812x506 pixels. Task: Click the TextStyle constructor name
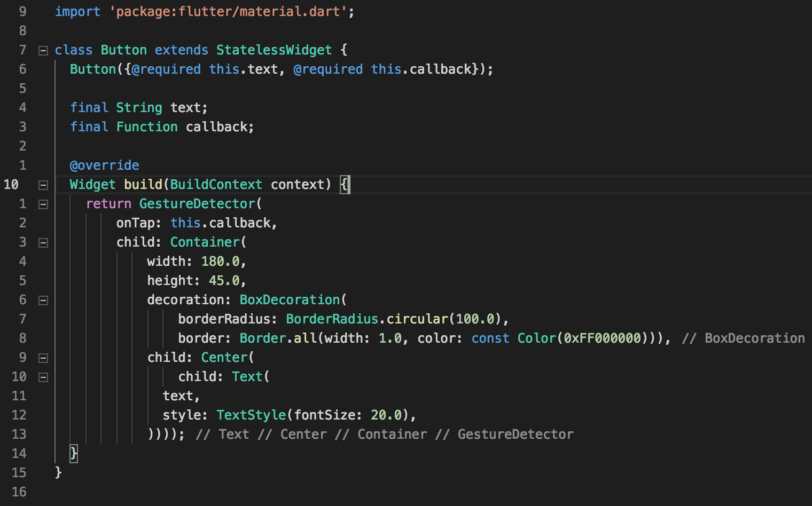point(251,415)
